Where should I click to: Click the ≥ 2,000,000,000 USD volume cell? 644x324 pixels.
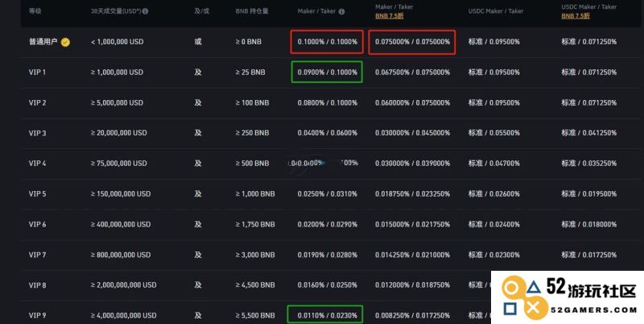click(x=124, y=285)
